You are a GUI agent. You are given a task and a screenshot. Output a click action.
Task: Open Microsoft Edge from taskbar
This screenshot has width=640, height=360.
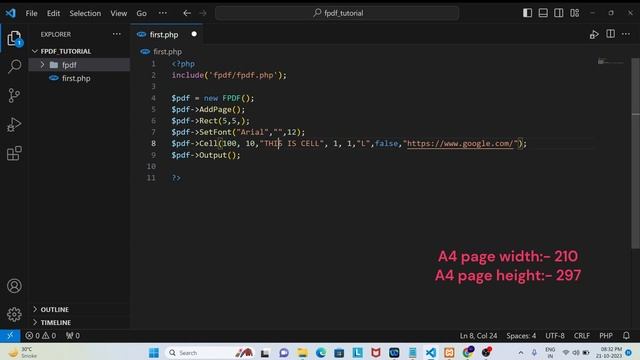click(321, 353)
